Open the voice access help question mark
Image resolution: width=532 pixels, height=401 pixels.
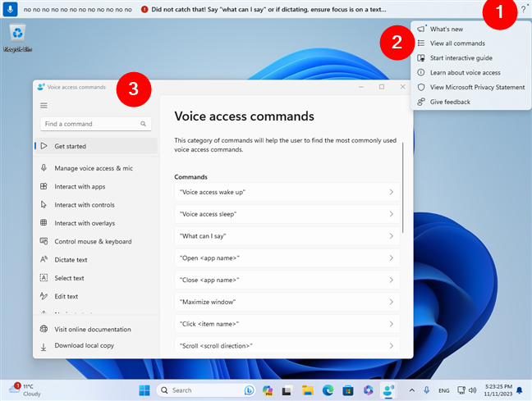523,10
